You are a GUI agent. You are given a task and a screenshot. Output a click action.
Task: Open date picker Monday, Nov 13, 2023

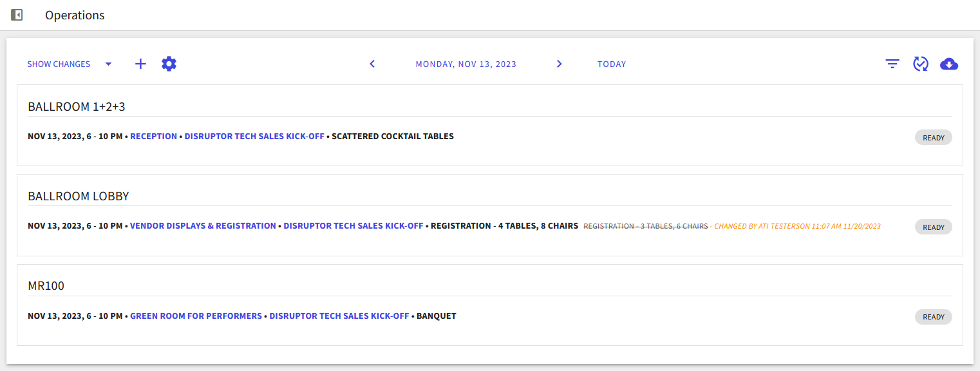466,64
